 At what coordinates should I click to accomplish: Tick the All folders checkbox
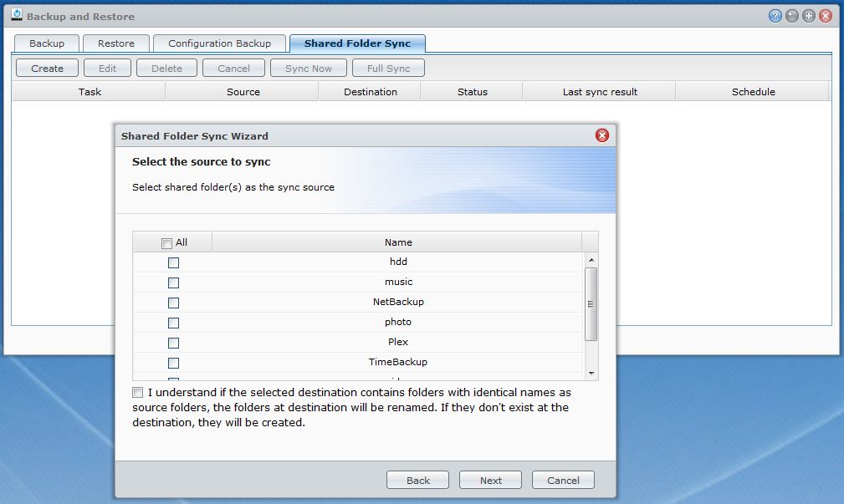166,243
